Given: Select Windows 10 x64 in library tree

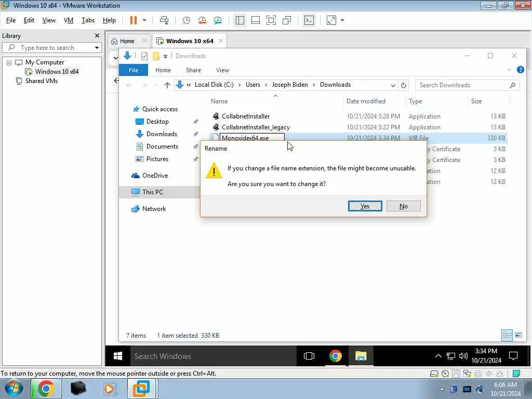Looking at the screenshot, I should pos(57,72).
